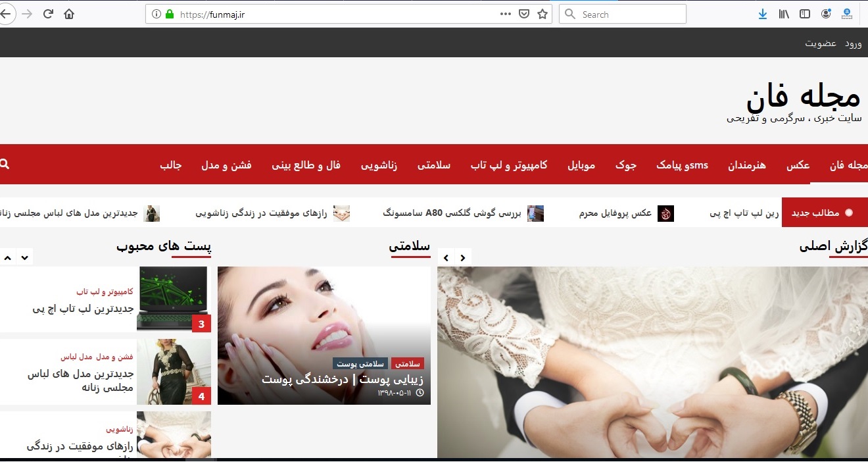Toggle the sidebar view icon
Viewport: 868px width, 462px height.
coord(805,14)
